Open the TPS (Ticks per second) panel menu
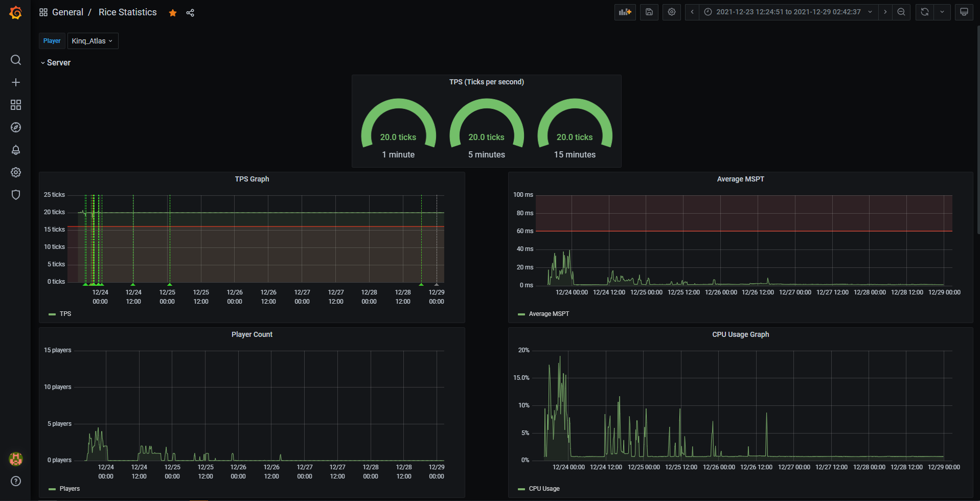 click(x=487, y=82)
